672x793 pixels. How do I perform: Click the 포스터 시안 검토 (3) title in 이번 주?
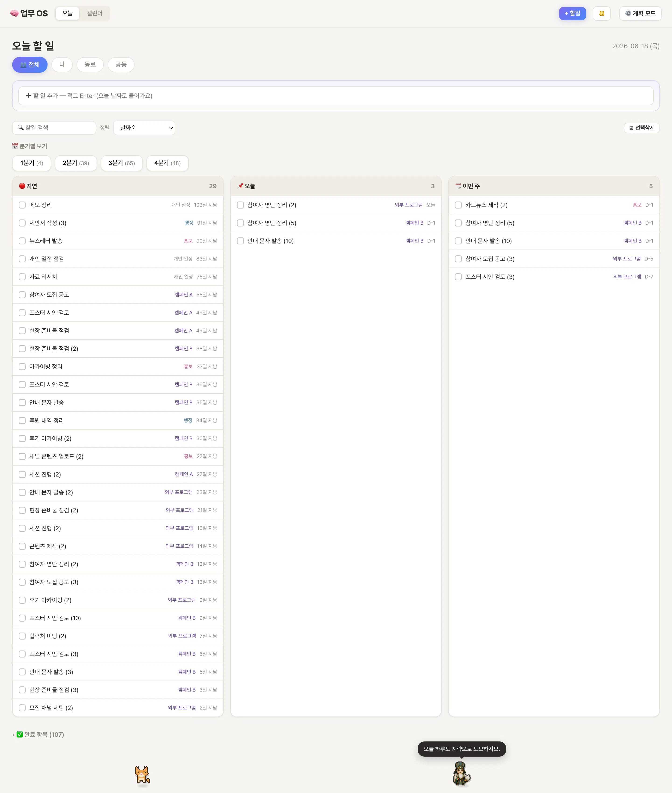point(490,277)
